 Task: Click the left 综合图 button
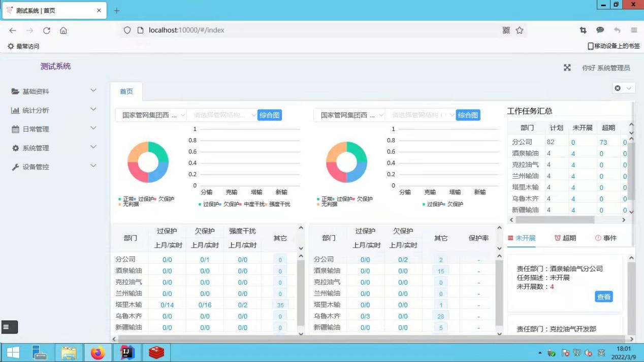(x=270, y=115)
